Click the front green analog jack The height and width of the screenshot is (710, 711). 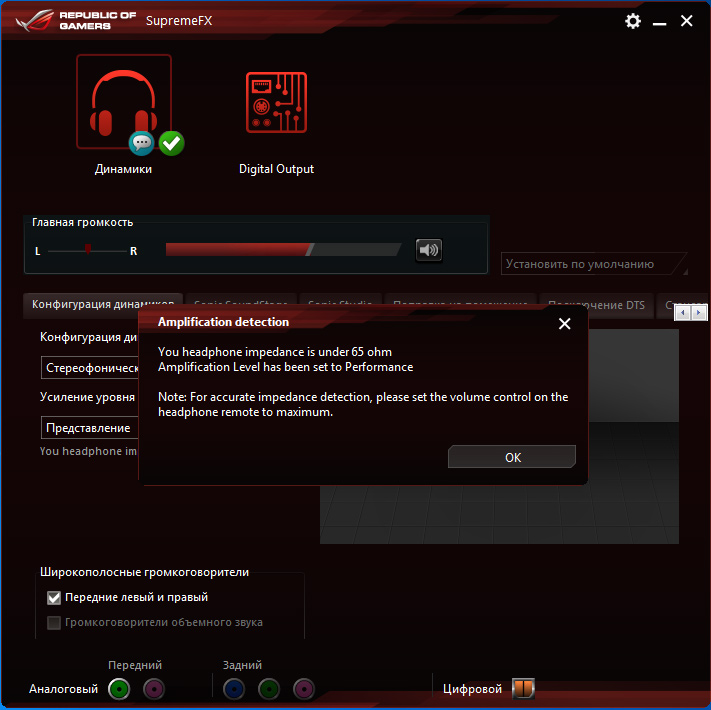tap(119, 689)
